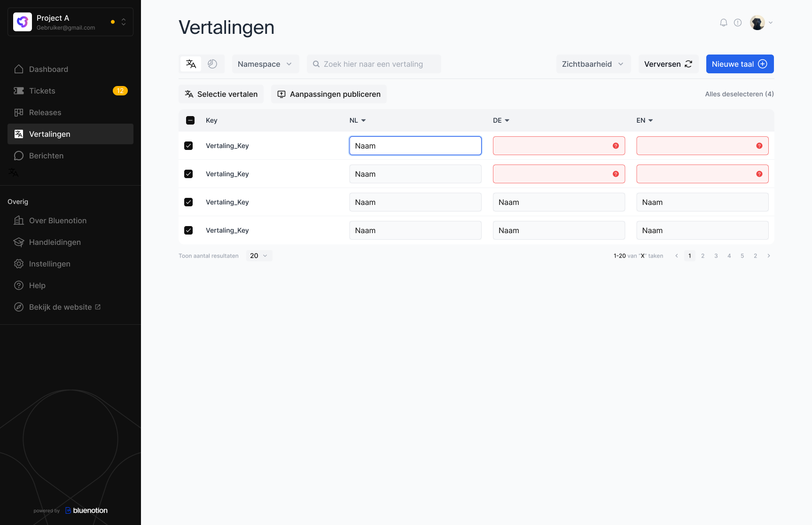Open the results per page dropdown
Image resolution: width=812 pixels, height=525 pixels.
[259, 256]
